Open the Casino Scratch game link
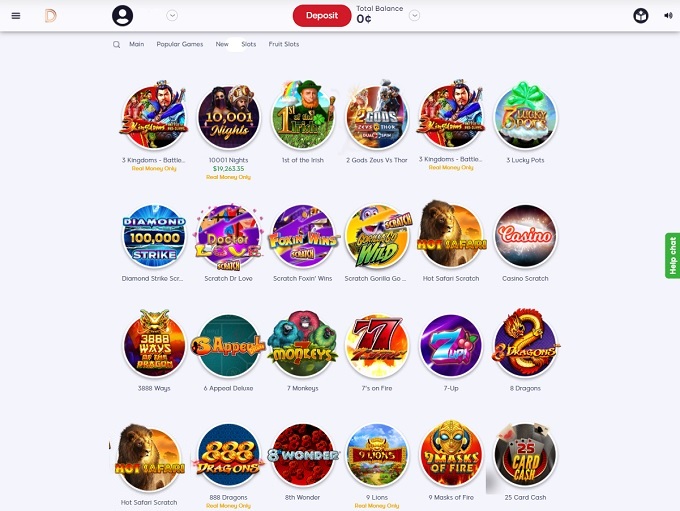The image size is (680, 511). pyautogui.click(x=525, y=278)
